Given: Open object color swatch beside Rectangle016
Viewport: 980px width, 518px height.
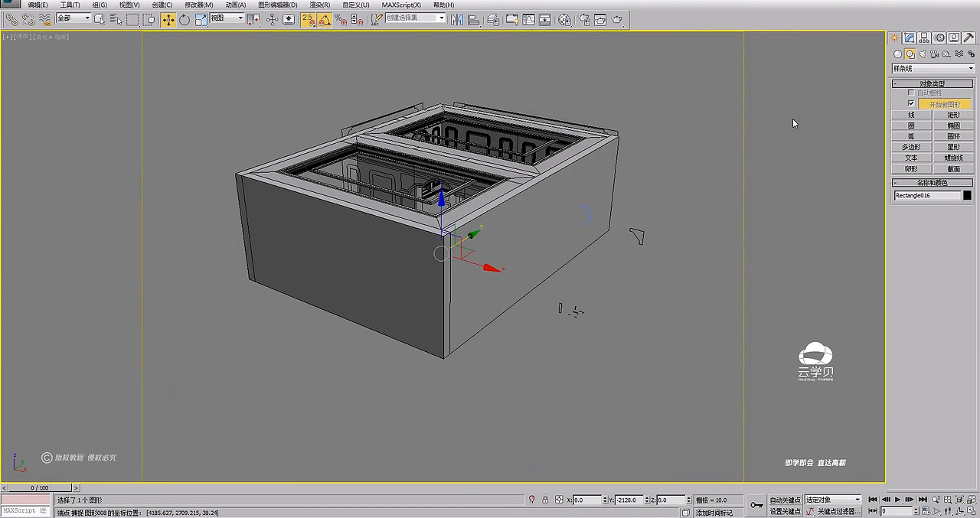Looking at the screenshot, I should click(968, 196).
